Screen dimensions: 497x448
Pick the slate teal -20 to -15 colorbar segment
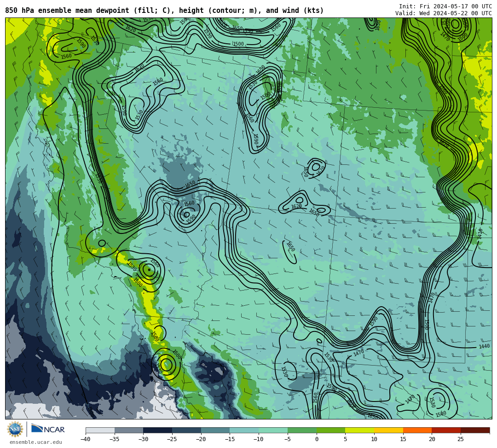pyautogui.click(x=215, y=430)
